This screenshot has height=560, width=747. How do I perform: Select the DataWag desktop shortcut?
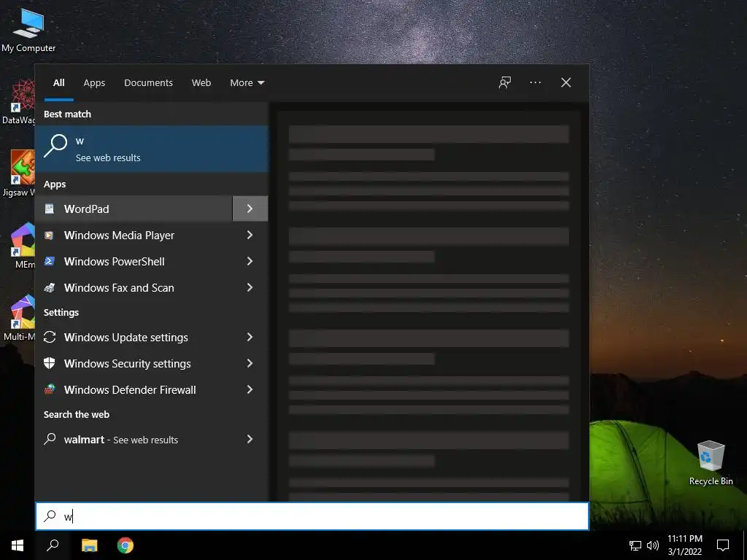click(18, 102)
